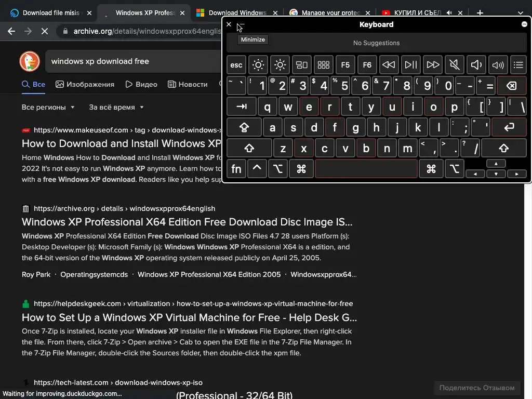This screenshot has width=532, height=399.
Task: Open How to Set Up Windows XP Virtual Machine result
Action: tap(189, 317)
